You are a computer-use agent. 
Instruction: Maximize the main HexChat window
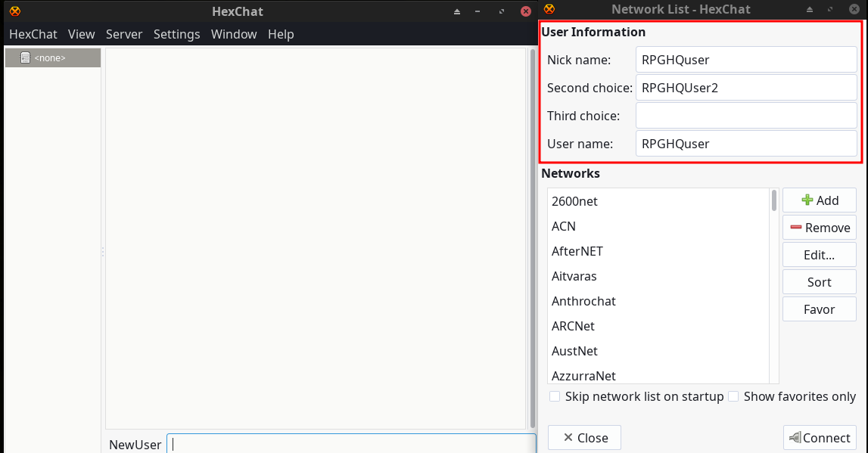coord(502,11)
